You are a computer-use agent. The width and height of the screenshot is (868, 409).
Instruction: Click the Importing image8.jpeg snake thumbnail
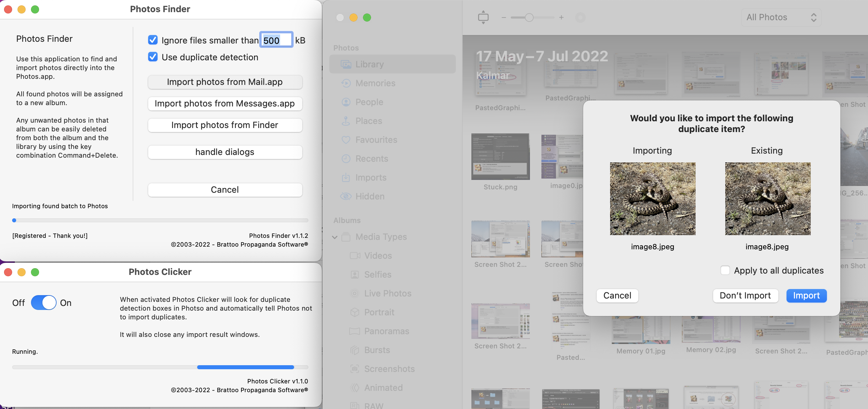point(653,198)
